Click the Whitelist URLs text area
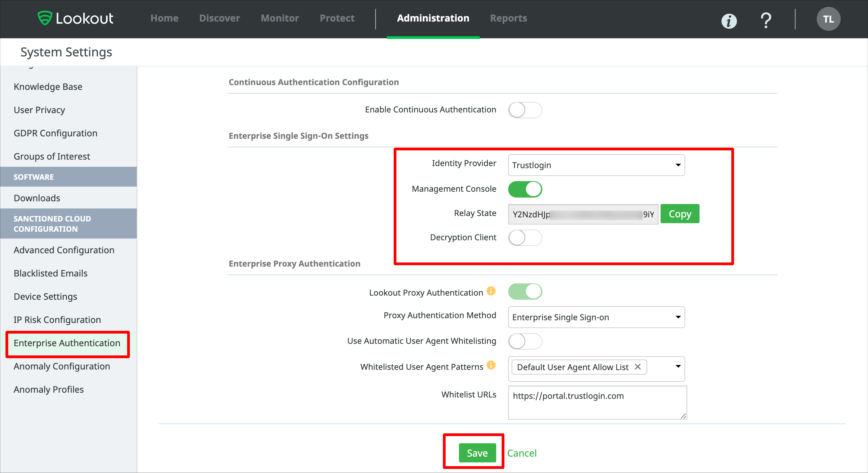Image resolution: width=868 pixels, height=473 pixels. pyautogui.click(x=597, y=403)
